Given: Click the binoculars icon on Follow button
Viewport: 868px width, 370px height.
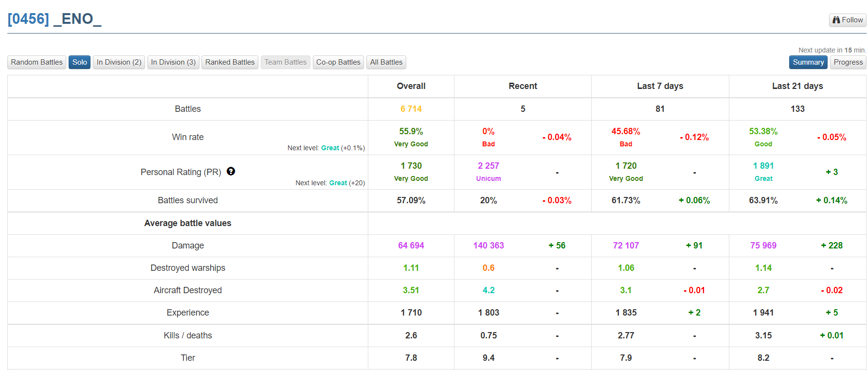Looking at the screenshot, I should 836,20.
